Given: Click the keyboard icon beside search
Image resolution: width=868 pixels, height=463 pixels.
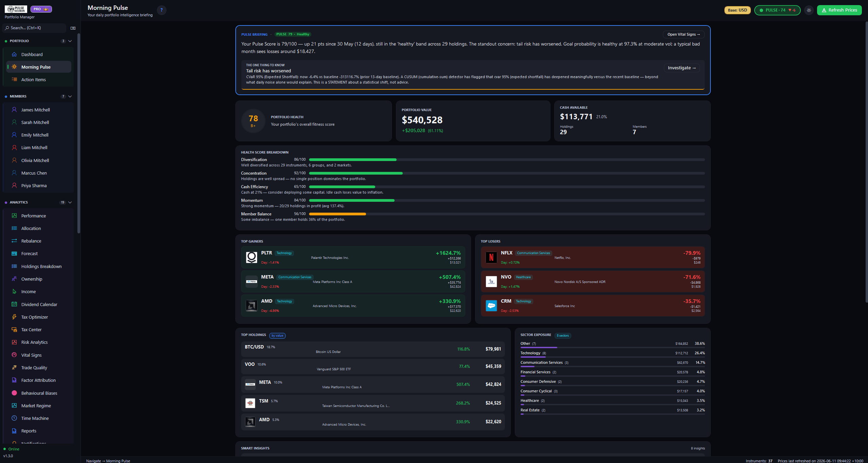Looking at the screenshot, I should (73, 28).
